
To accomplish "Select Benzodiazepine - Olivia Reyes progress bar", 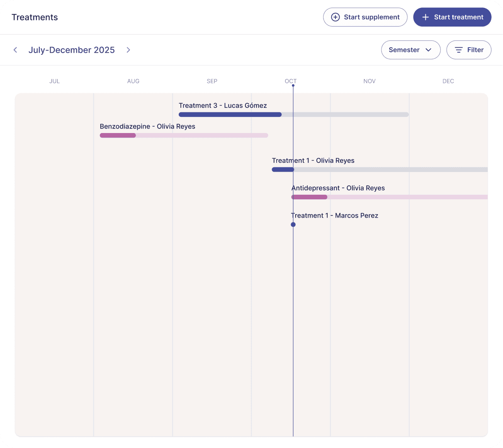I will coord(184,136).
